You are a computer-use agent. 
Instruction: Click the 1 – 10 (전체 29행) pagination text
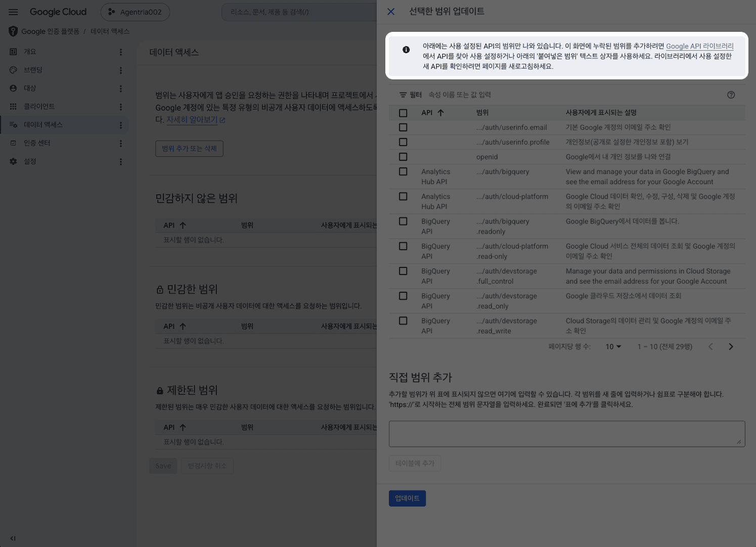coord(664,347)
